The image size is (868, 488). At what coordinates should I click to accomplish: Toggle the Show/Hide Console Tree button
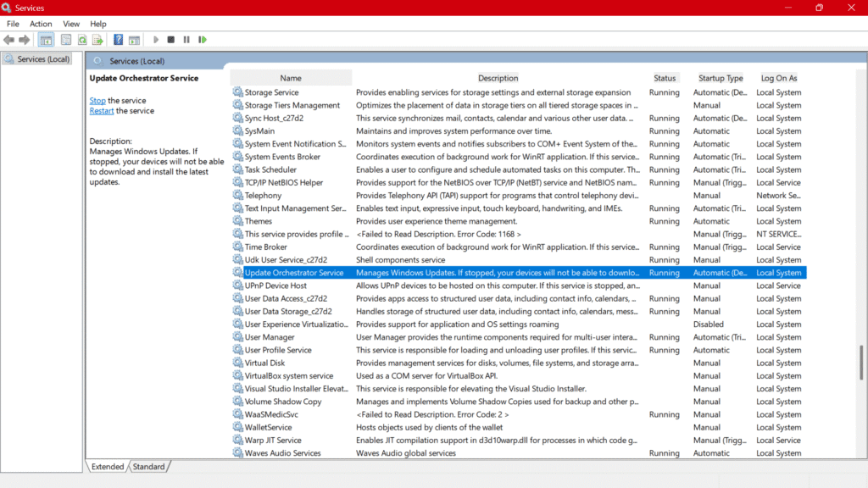coord(46,40)
